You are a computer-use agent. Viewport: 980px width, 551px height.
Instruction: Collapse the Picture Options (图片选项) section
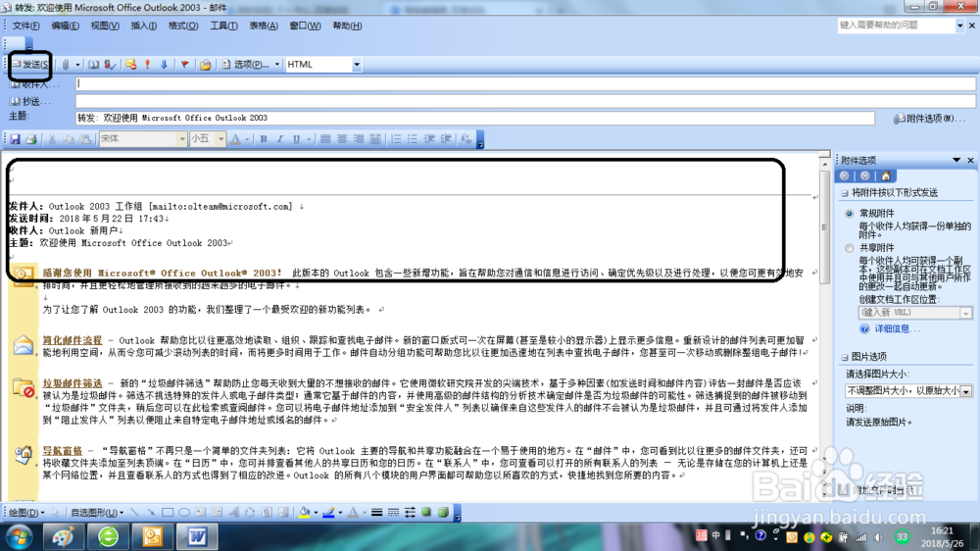tap(845, 357)
